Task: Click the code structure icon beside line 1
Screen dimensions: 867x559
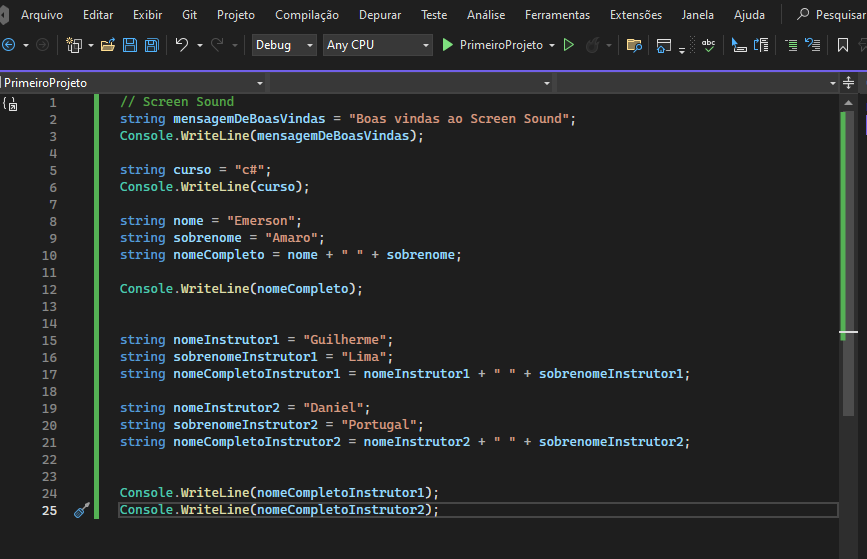Action: pyautogui.click(x=10, y=103)
